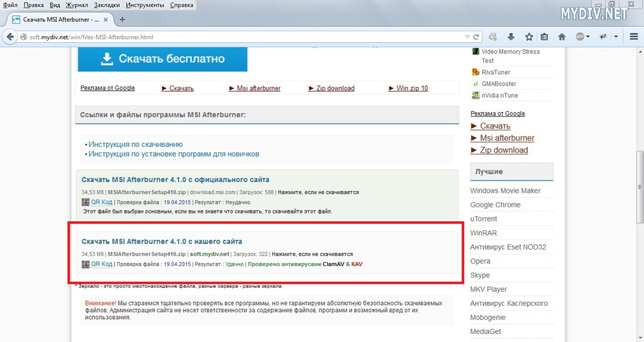Reload the page with the refresh icon

pos(476,37)
